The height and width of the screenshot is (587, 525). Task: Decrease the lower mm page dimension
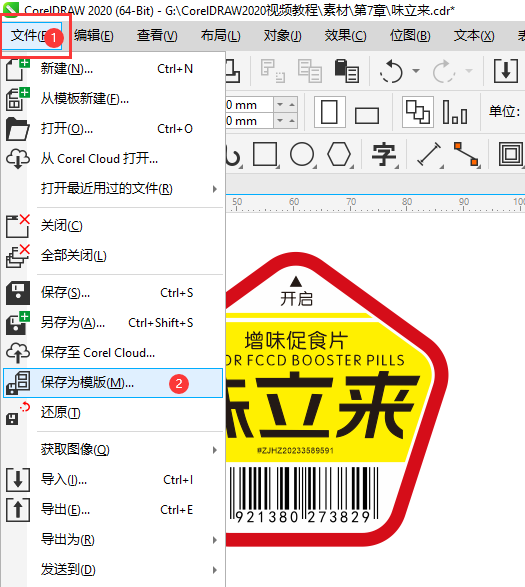[x=280, y=121]
